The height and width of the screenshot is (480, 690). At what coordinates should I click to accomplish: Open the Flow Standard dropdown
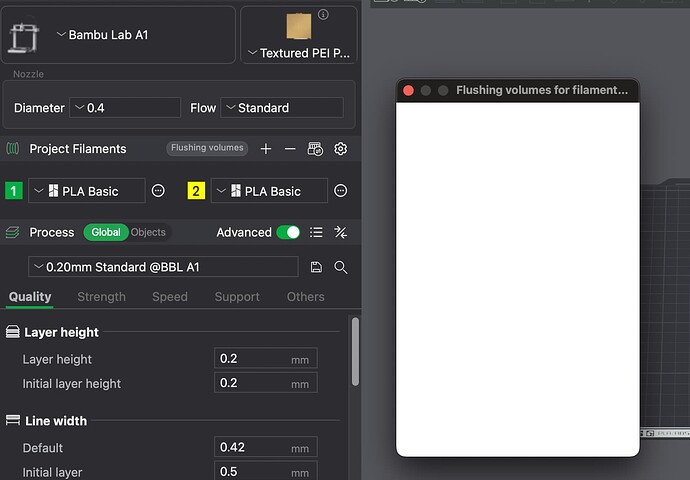(x=282, y=108)
